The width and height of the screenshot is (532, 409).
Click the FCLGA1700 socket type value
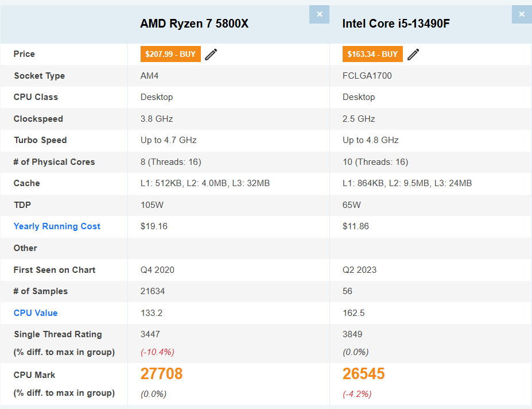point(367,76)
